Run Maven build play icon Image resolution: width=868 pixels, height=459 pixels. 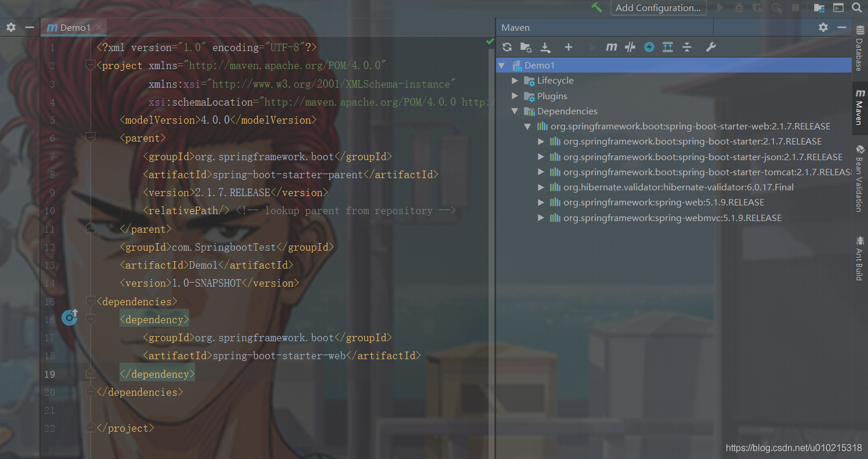tap(592, 47)
